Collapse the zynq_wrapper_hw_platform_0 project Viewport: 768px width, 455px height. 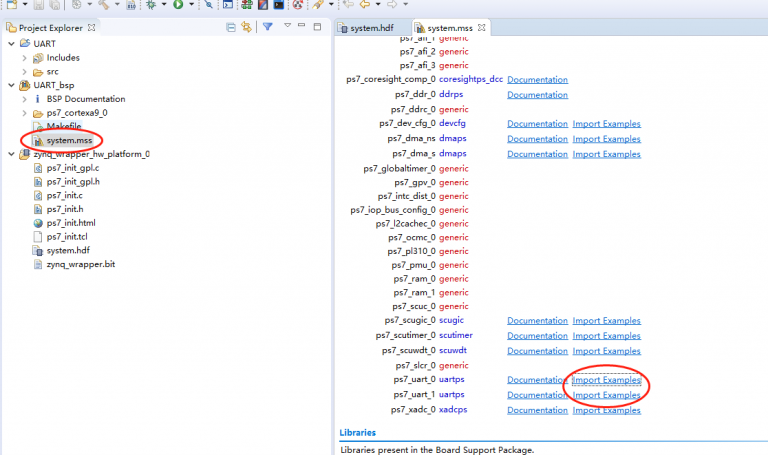pos(11,155)
